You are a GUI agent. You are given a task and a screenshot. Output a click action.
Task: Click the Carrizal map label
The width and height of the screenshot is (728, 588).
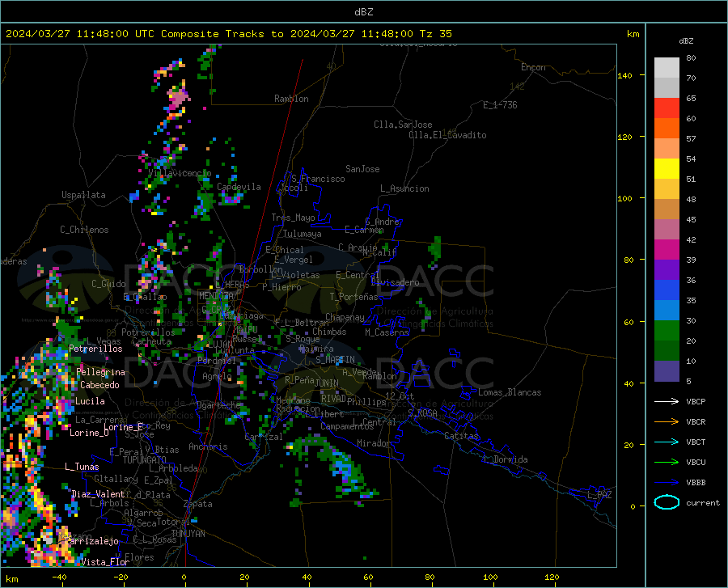(264, 438)
